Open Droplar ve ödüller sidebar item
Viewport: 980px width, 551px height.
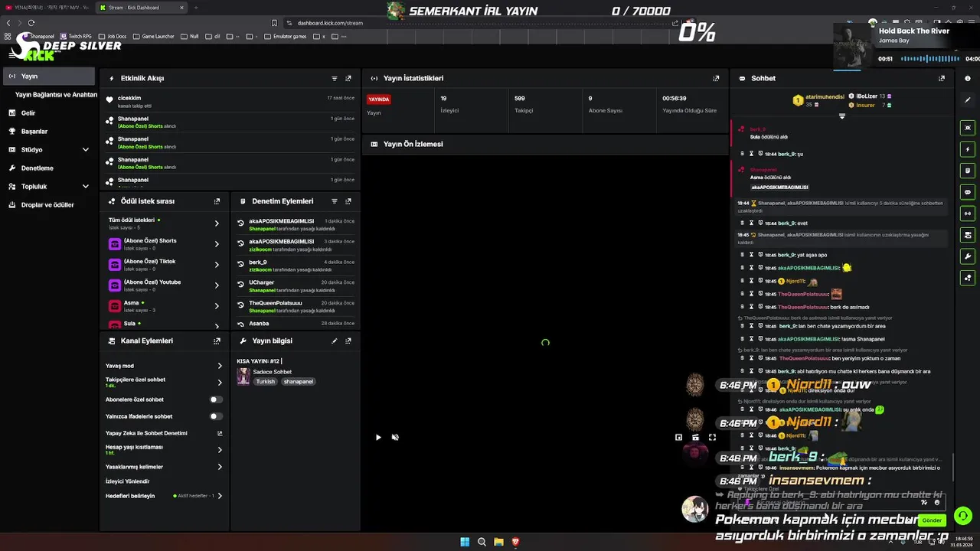point(49,205)
